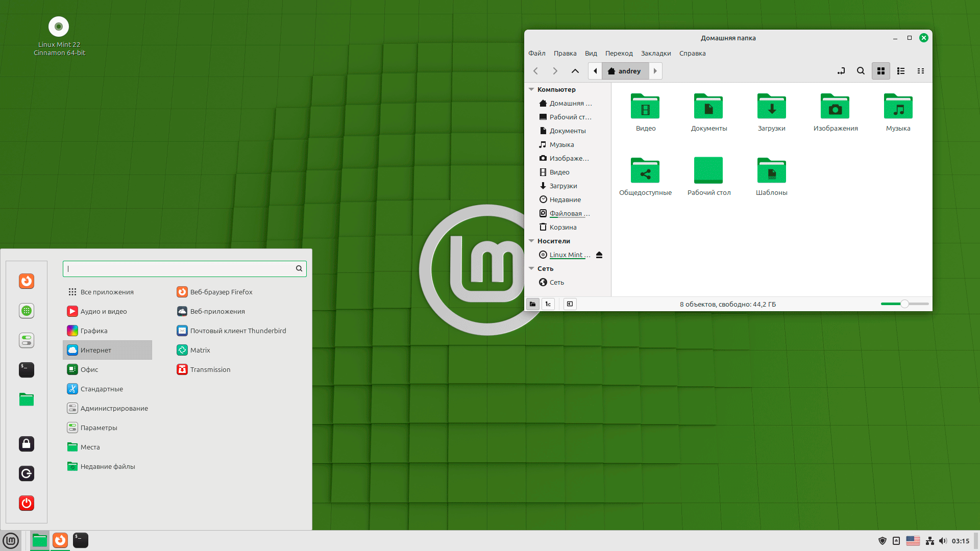
Task: Select the Офис category
Action: 89,369
